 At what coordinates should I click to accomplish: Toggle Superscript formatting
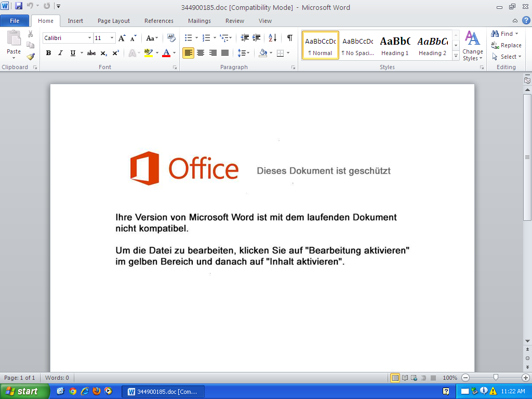click(x=116, y=53)
